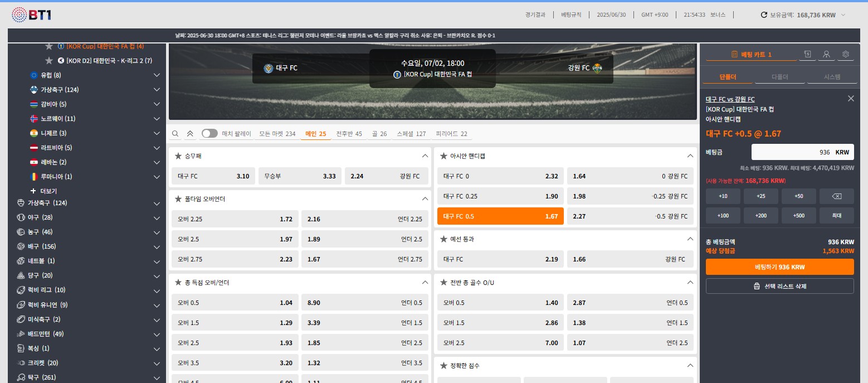Viewport: 868px width, 383px height.
Task: Open the bet history receipt icon
Action: click(807, 54)
